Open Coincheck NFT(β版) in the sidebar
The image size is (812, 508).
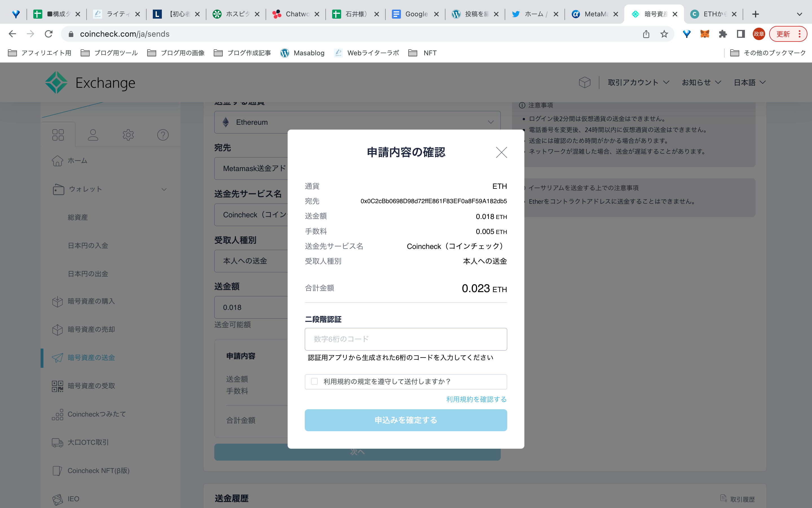(x=91, y=471)
